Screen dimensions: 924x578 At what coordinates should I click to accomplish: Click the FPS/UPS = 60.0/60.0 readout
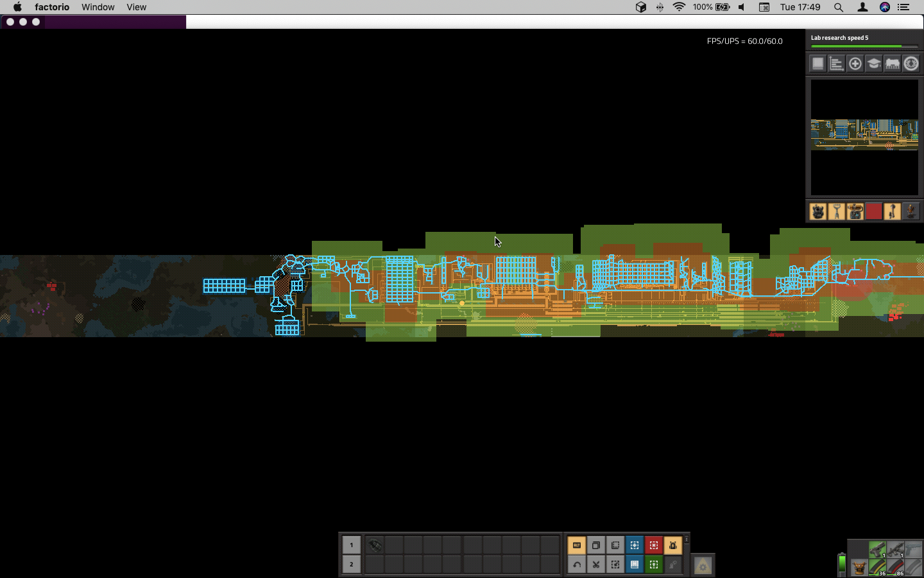tap(745, 40)
